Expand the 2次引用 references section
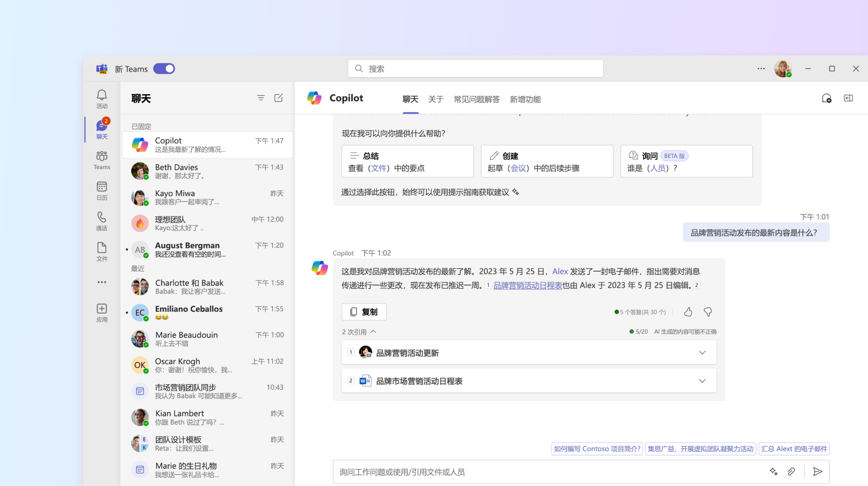868x486 pixels. [358, 331]
